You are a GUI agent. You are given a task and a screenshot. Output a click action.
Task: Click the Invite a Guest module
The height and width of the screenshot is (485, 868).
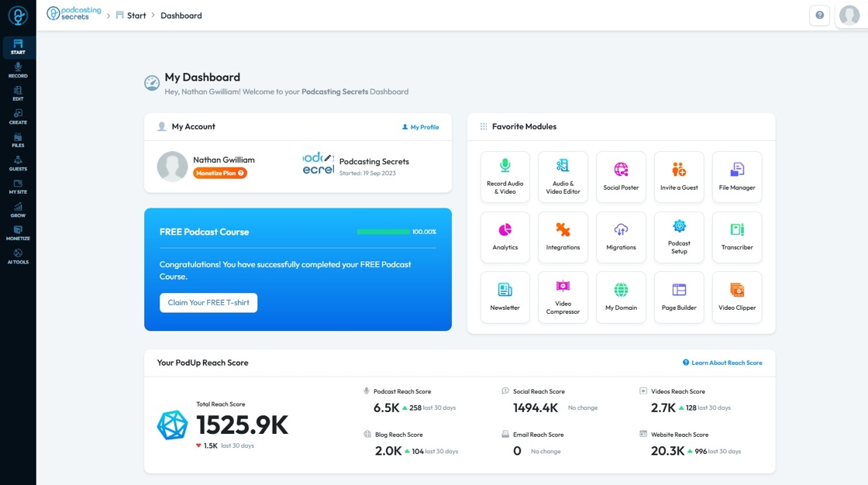(679, 177)
